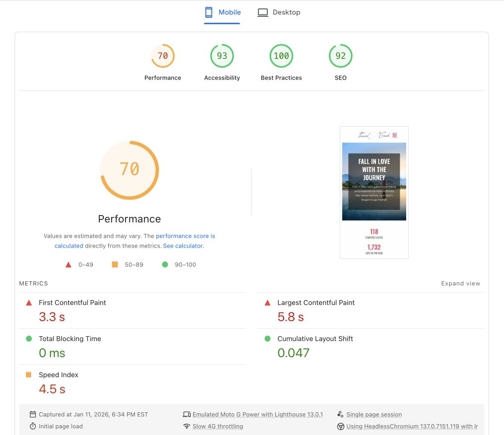Open Expand view for detailed metrics
The width and height of the screenshot is (504, 435).
point(460,283)
